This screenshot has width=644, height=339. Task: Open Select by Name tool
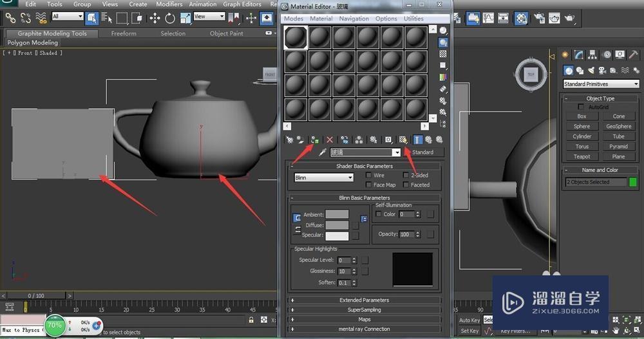coord(107,18)
